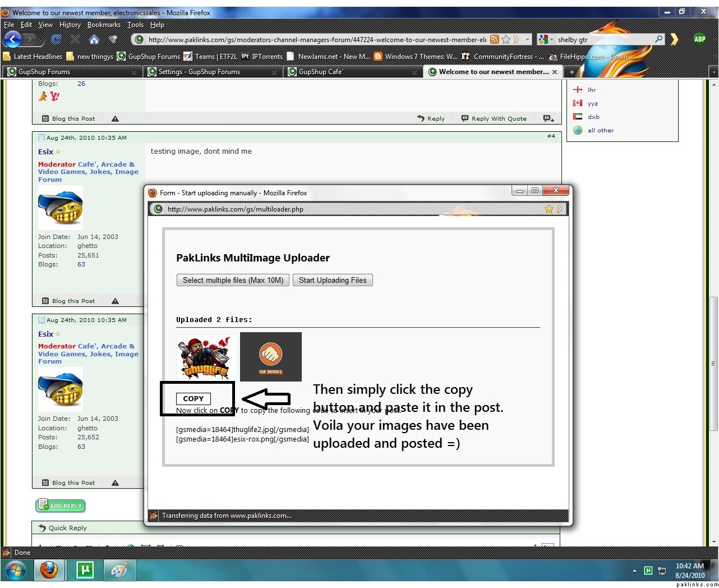This screenshot has width=719, height=588.
Task: Expand the list all tabs arrow
Action: [x=713, y=72]
